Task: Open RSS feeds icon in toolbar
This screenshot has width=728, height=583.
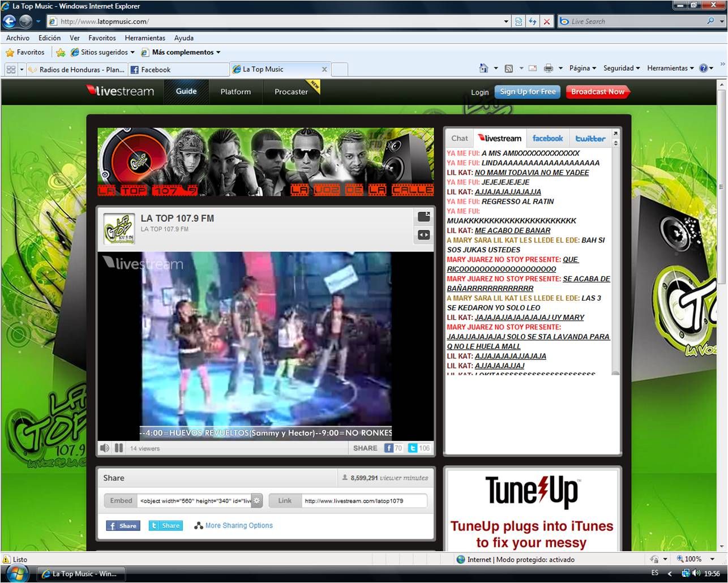Action: point(508,68)
